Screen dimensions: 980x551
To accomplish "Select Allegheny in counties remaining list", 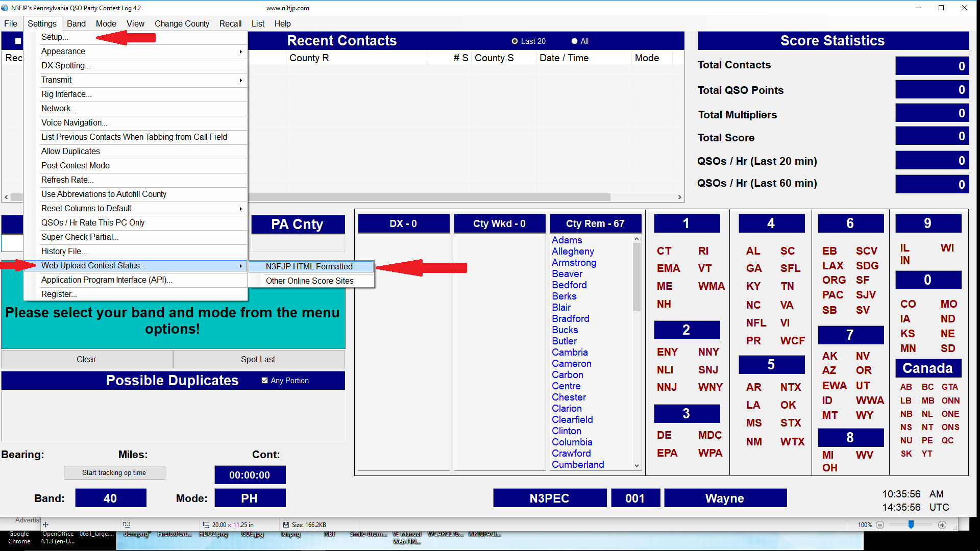I will click(x=572, y=252).
